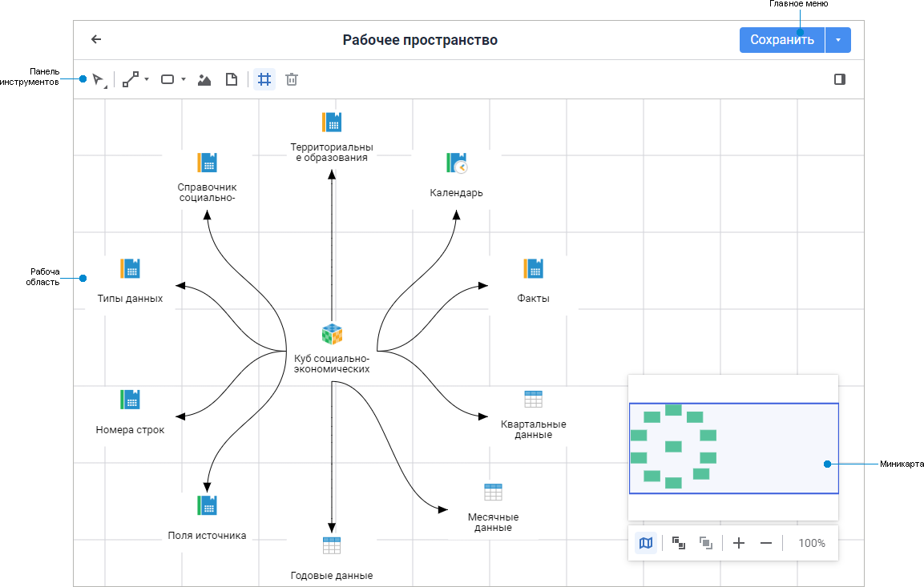Select the Территориальные образования dictionary icon
The height and width of the screenshot is (587, 924).
[332, 122]
